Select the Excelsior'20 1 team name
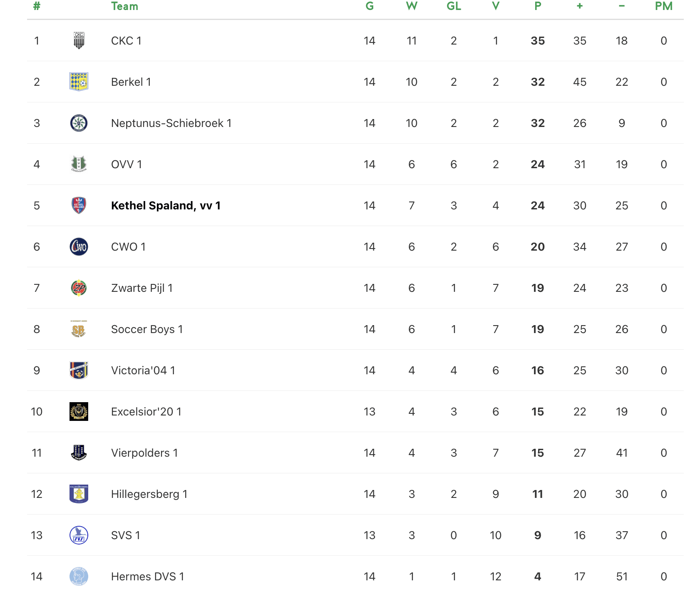Image resolution: width=700 pixels, height=592 pixels. pyautogui.click(x=146, y=412)
